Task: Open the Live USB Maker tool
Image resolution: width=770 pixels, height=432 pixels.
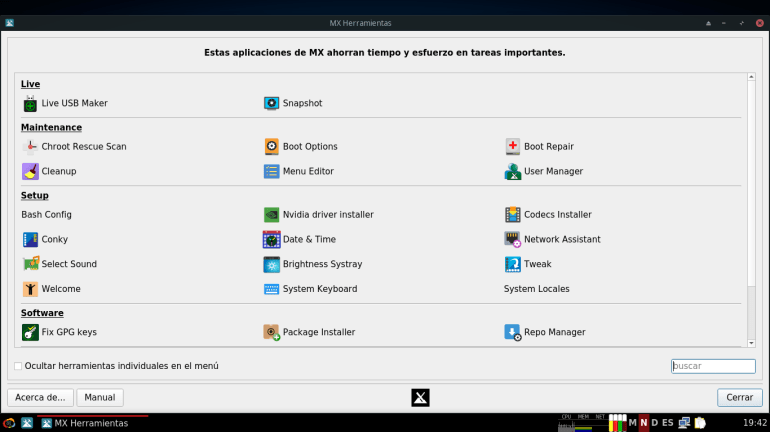Action: [x=65, y=103]
